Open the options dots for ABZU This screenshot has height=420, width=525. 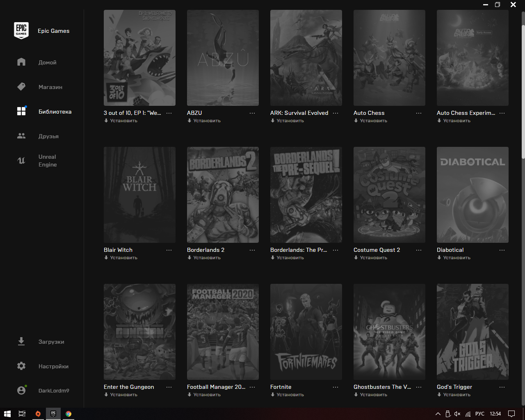pyautogui.click(x=252, y=113)
